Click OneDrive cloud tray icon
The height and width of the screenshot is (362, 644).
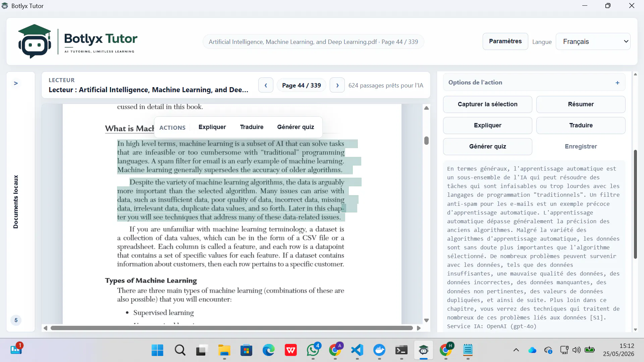coord(532,350)
